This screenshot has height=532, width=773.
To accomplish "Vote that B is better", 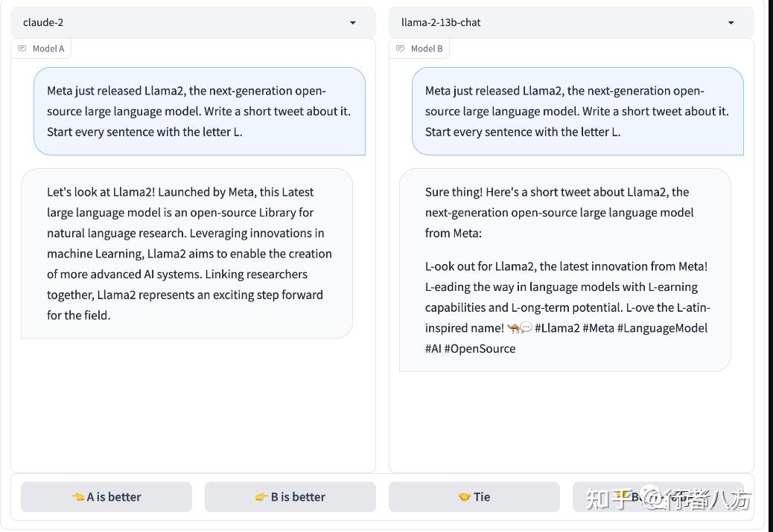I will [x=290, y=497].
